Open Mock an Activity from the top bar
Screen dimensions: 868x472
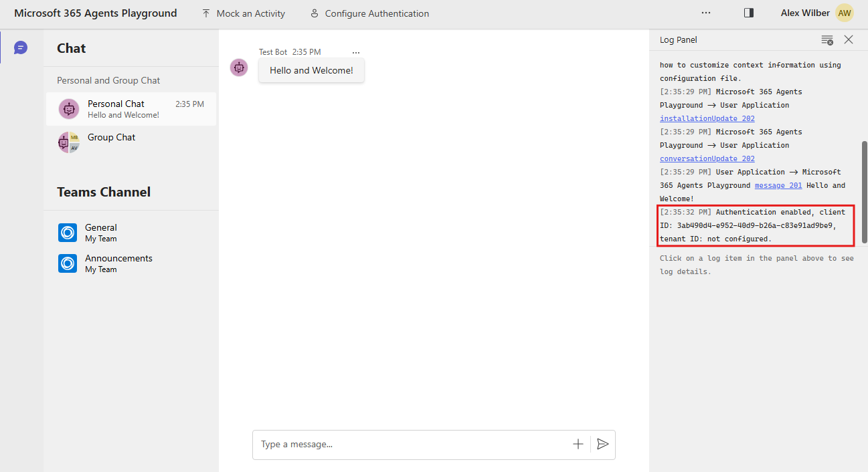click(243, 13)
